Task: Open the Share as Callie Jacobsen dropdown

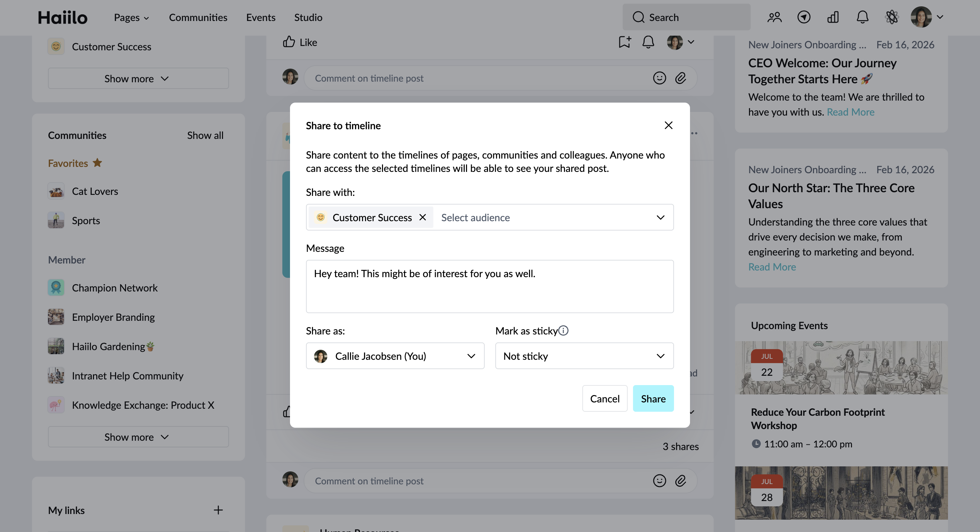Action: 395,356
